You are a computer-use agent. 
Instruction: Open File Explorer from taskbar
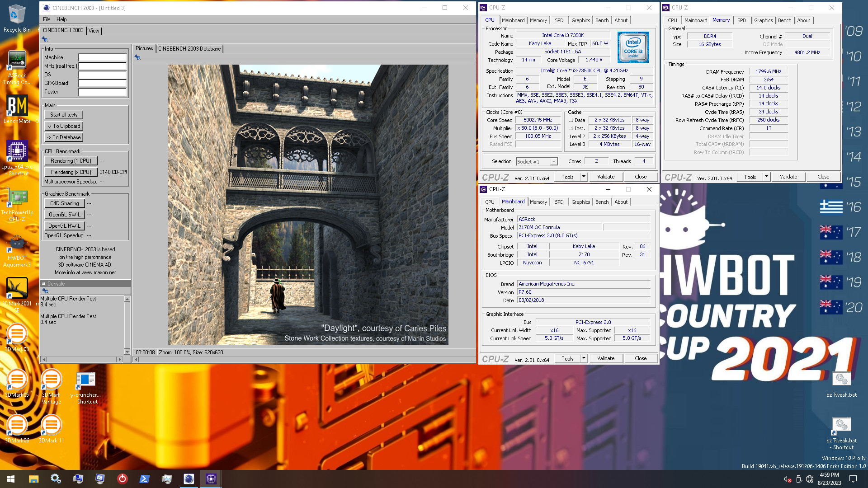[33, 479]
